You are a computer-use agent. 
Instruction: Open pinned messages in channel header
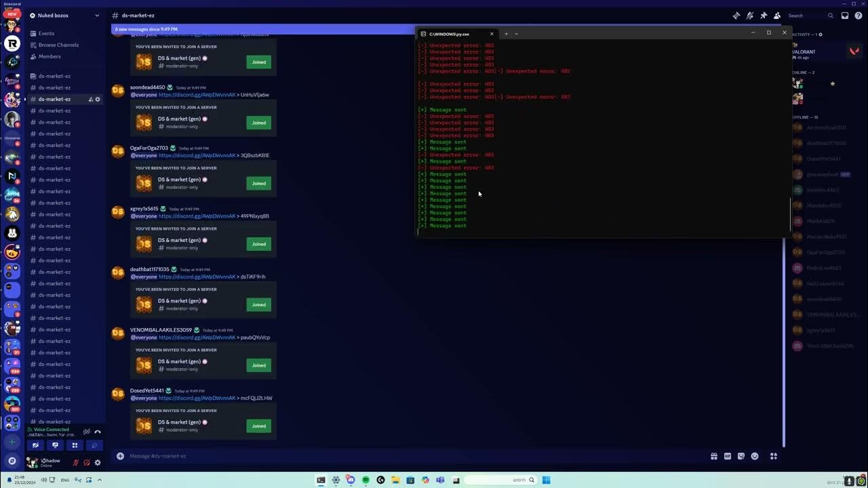[x=764, y=16]
